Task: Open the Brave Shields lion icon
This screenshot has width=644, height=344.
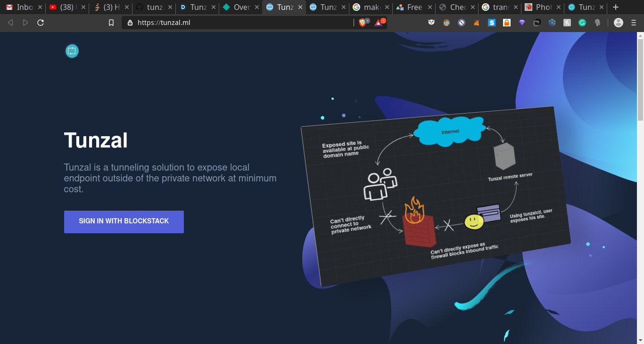Action: pyautogui.click(x=362, y=22)
